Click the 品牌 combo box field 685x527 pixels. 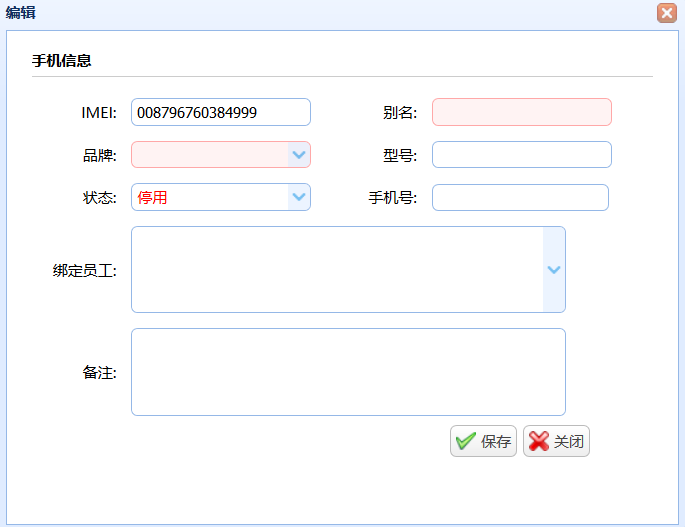click(210, 155)
